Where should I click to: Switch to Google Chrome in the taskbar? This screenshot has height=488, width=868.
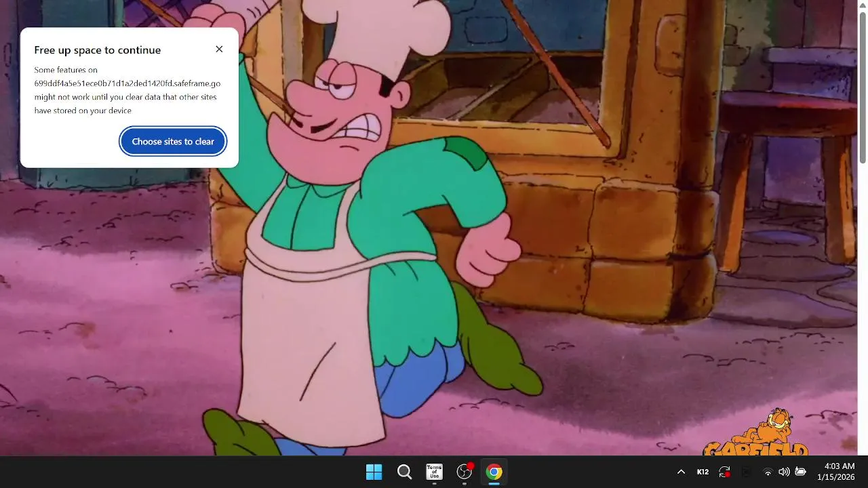pyautogui.click(x=494, y=472)
